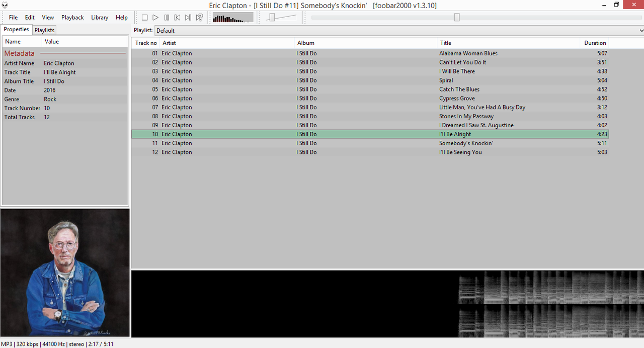Click the Value column header in Properties
This screenshot has height=348, width=644.
(x=85, y=42)
